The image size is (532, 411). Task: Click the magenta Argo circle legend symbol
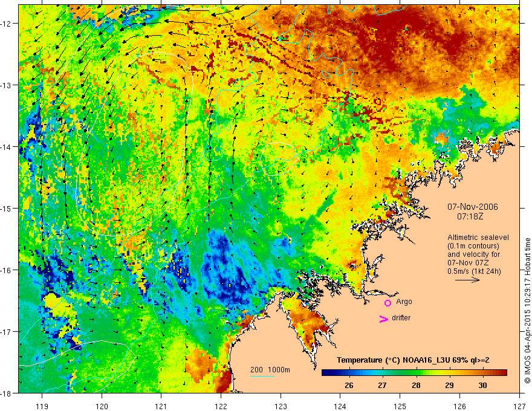click(388, 303)
